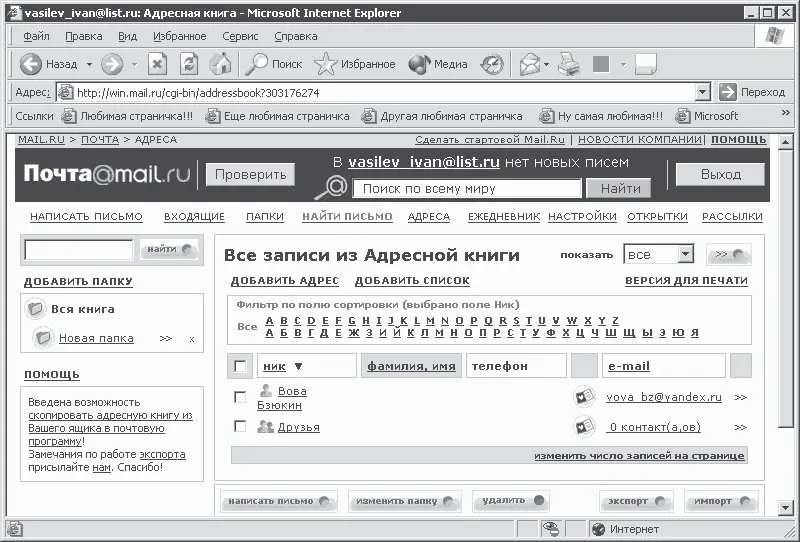This screenshot has height=542, width=800.
Task: Filter by letter А in Cyrillic row
Action: pos(270,333)
